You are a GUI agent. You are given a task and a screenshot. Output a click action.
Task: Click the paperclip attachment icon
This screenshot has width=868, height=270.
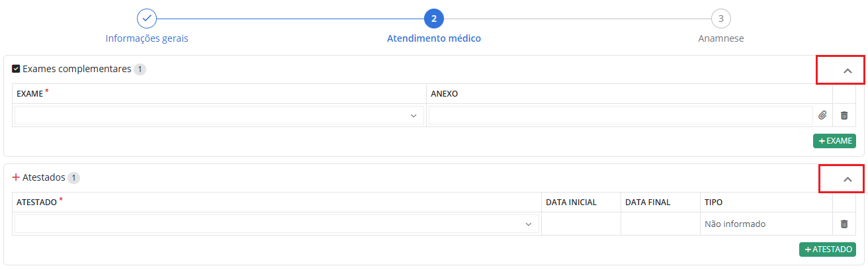(x=822, y=115)
